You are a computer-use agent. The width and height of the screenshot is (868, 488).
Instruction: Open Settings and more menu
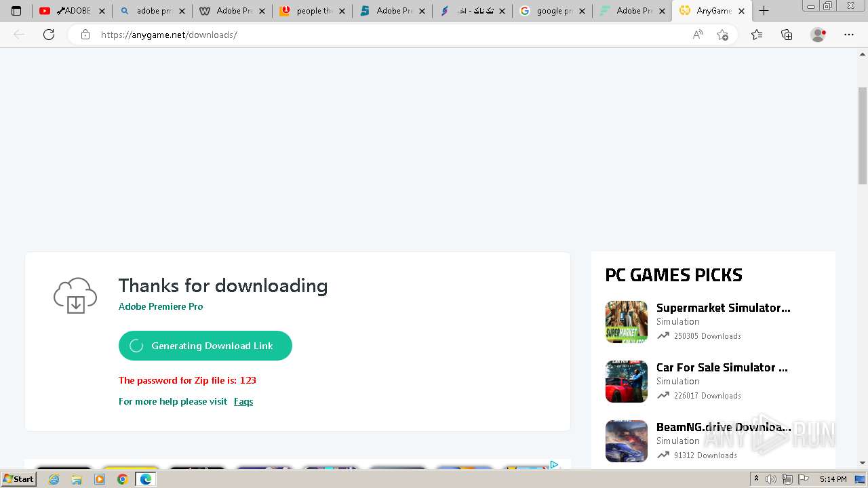pyautogui.click(x=849, y=35)
